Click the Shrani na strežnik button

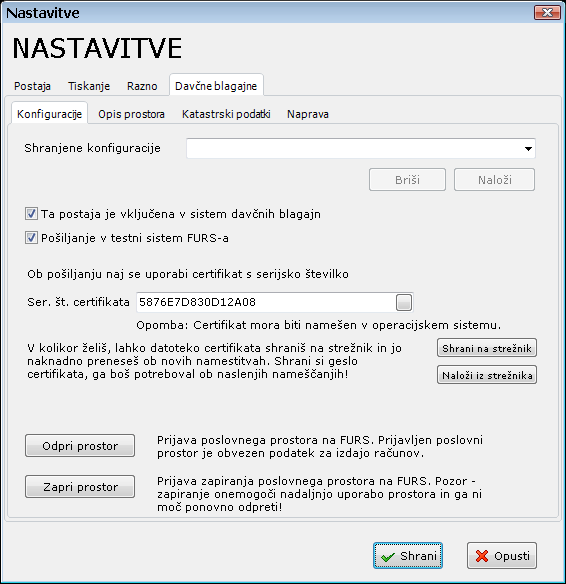[487, 348]
